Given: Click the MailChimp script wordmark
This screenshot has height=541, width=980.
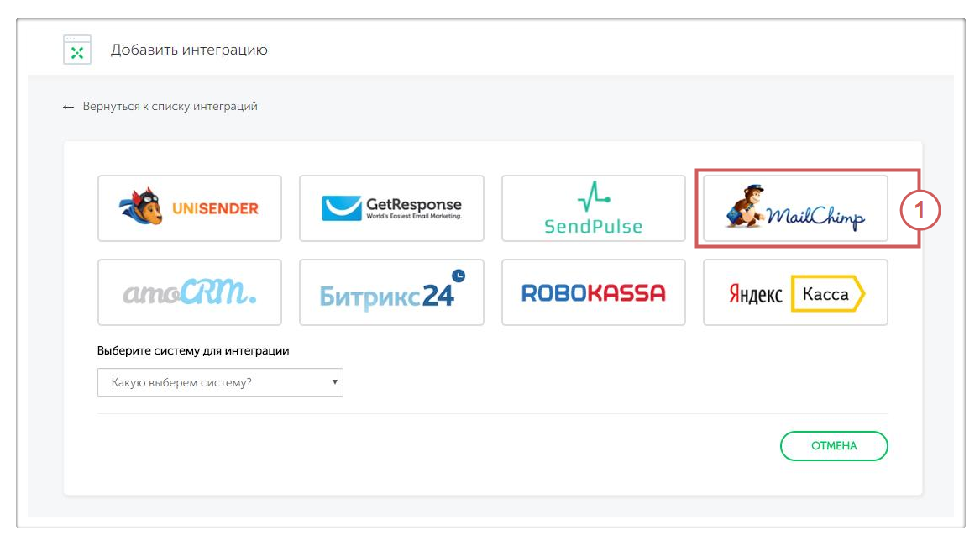Looking at the screenshot, I should (x=816, y=218).
